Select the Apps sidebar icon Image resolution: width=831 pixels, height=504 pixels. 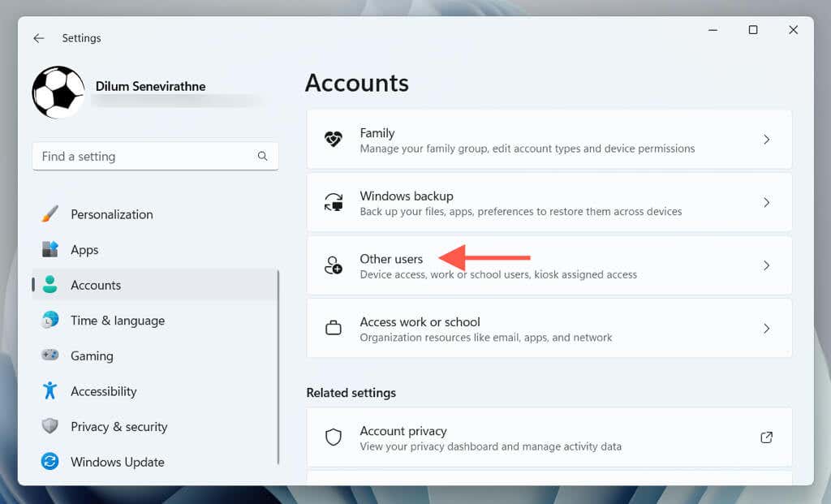[x=50, y=249]
